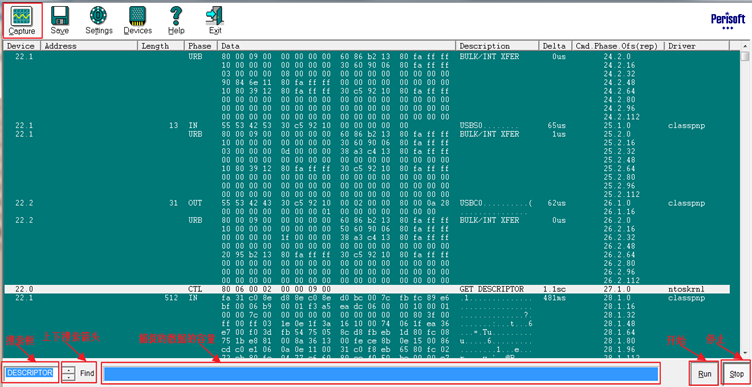This screenshot has height=387, width=752.
Task: Select the GET DESCRIPTOR CTL row
Action: point(367,289)
